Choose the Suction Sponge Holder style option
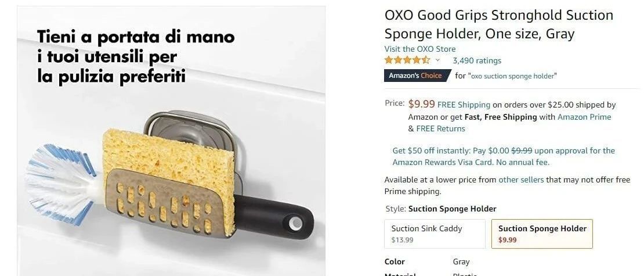Image resolution: width=644 pixels, height=276 pixels. tap(542, 234)
